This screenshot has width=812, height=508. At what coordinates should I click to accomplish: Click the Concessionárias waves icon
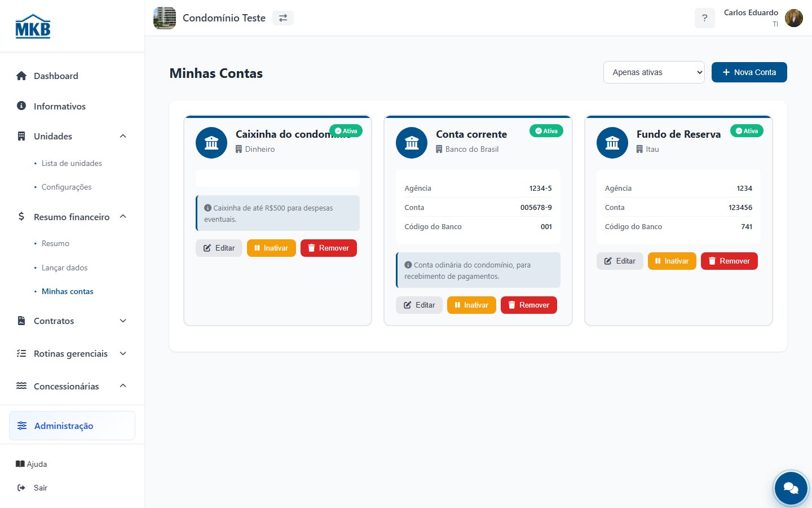coord(21,386)
